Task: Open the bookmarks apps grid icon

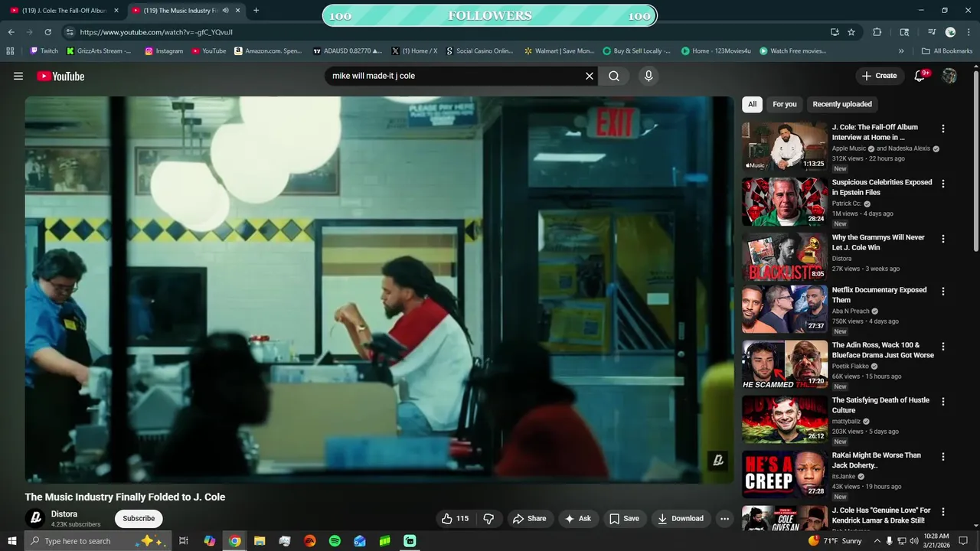Action: [x=10, y=51]
